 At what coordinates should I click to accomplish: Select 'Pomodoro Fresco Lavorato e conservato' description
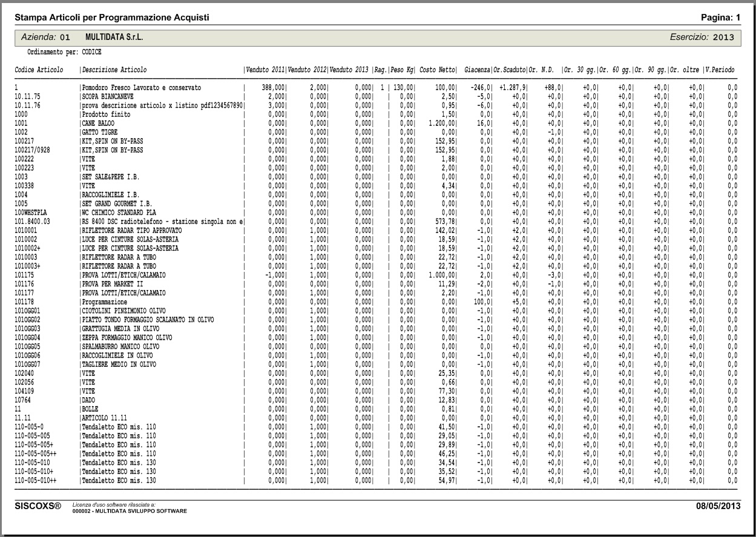(142, 88)
